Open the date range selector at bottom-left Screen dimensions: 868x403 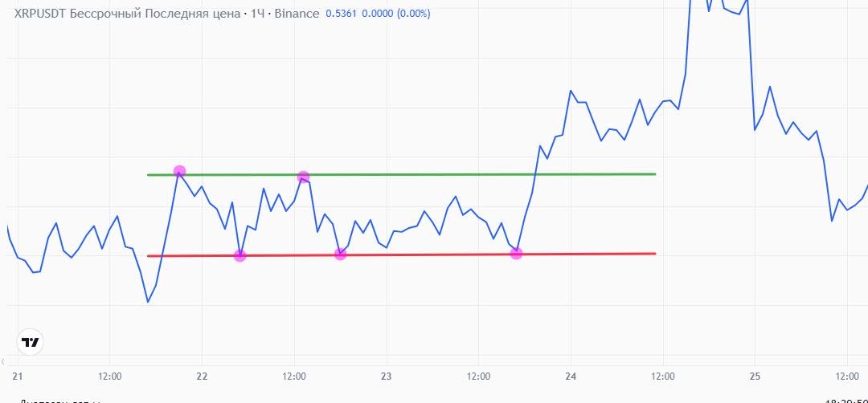tap(59, 401)
